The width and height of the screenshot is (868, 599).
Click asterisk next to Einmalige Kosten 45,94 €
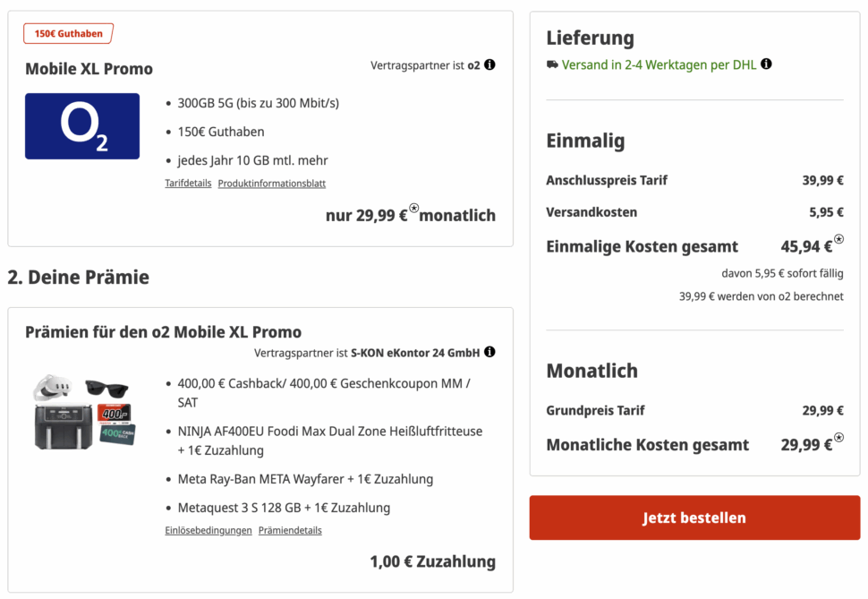click(838, 240)
